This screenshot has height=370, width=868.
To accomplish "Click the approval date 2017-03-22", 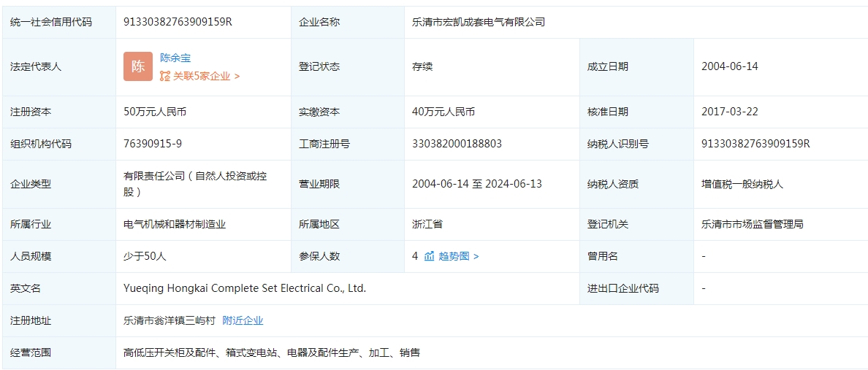I will point(730,112).
